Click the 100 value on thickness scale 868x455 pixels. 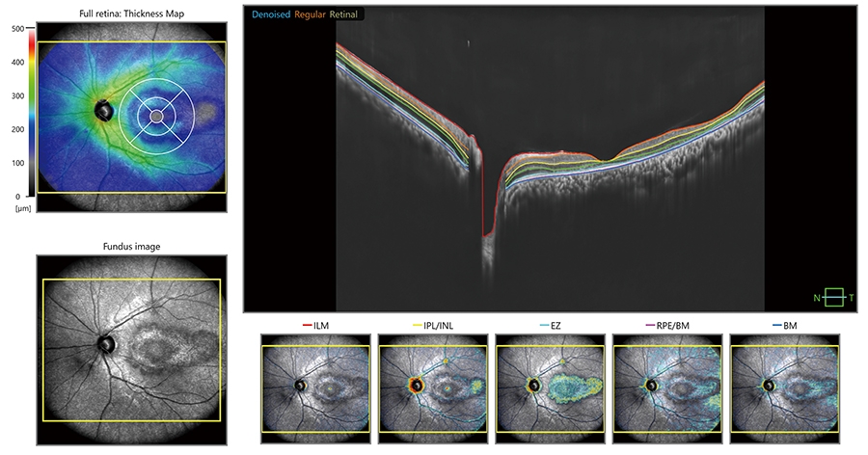pos(17,163)
